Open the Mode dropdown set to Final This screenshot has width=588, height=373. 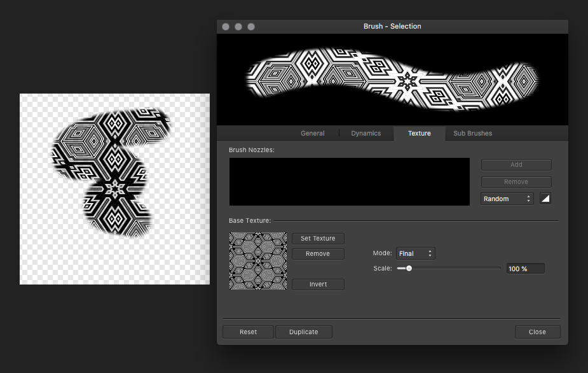point(415,253)
